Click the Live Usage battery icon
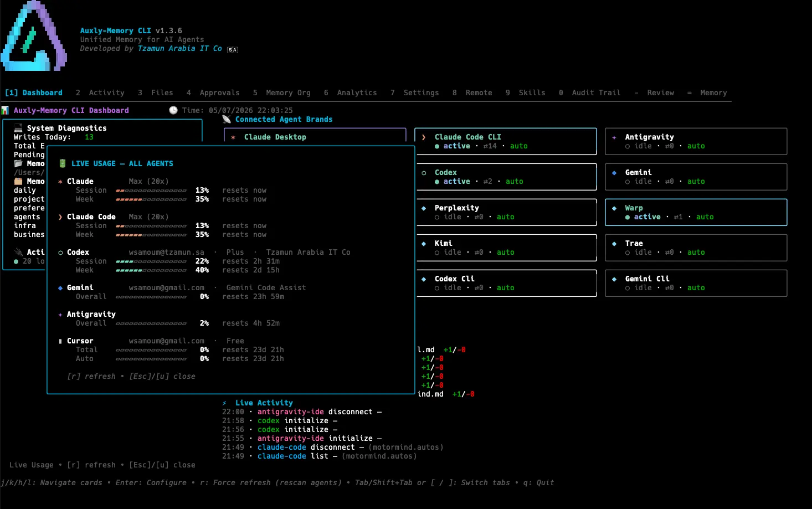 point(63,163)
